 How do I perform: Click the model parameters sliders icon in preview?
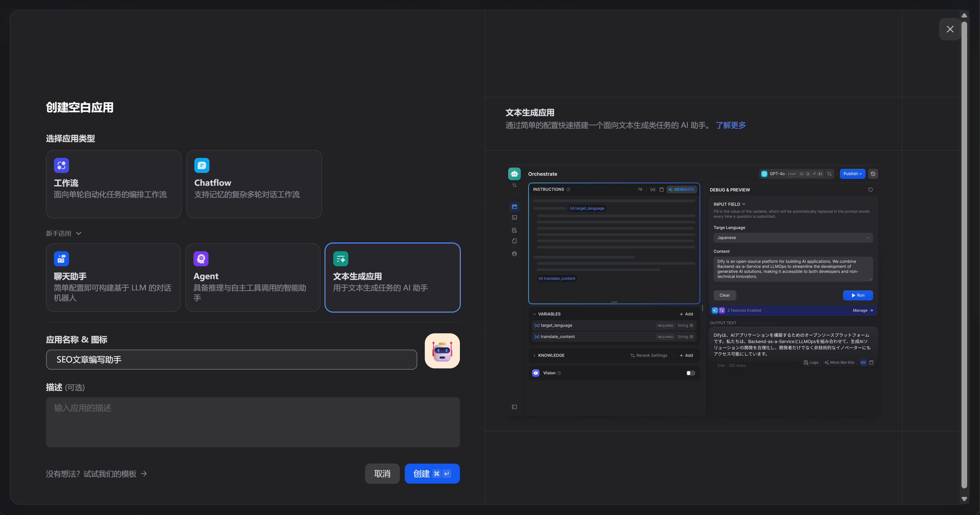(830, 174)
